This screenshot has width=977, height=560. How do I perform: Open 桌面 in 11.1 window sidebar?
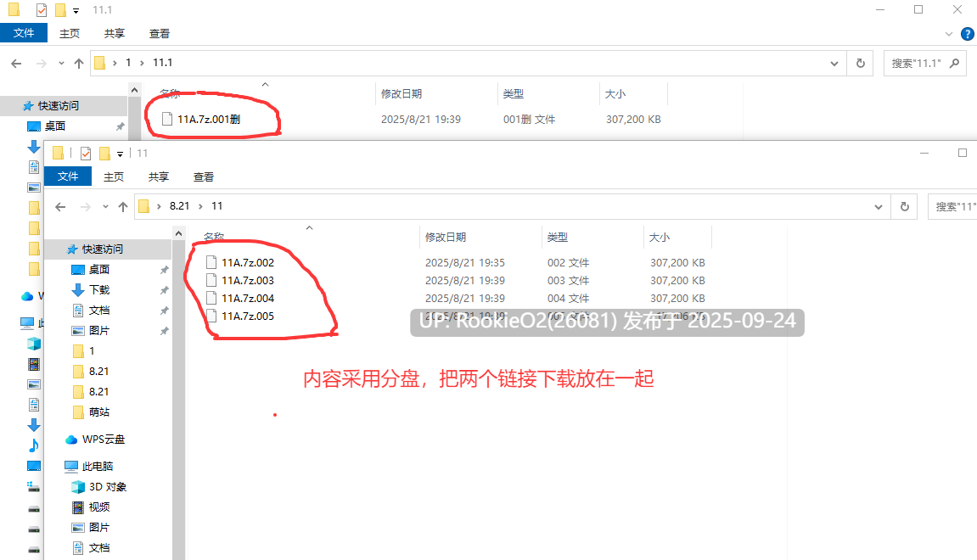click(55, 126)
